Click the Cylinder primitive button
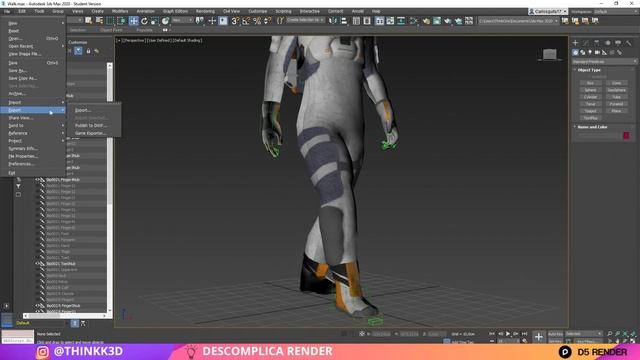The width and height of the screenshot is (640, 360). coord(590,97)
